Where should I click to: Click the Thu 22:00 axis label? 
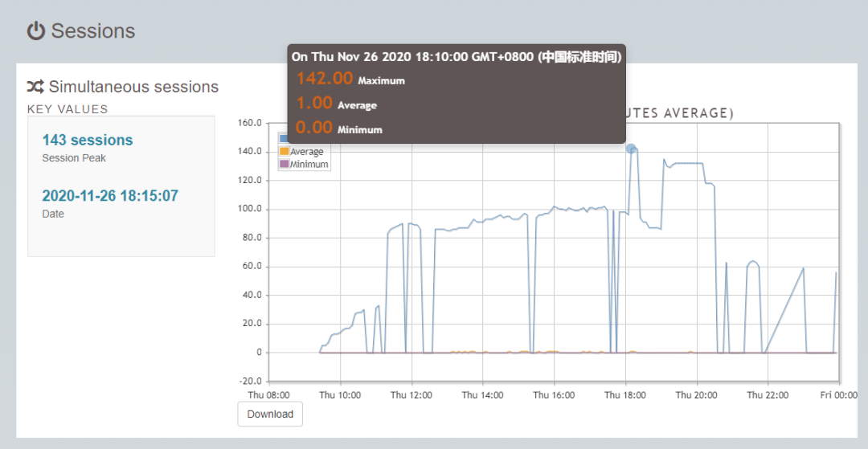click(767, 395)
